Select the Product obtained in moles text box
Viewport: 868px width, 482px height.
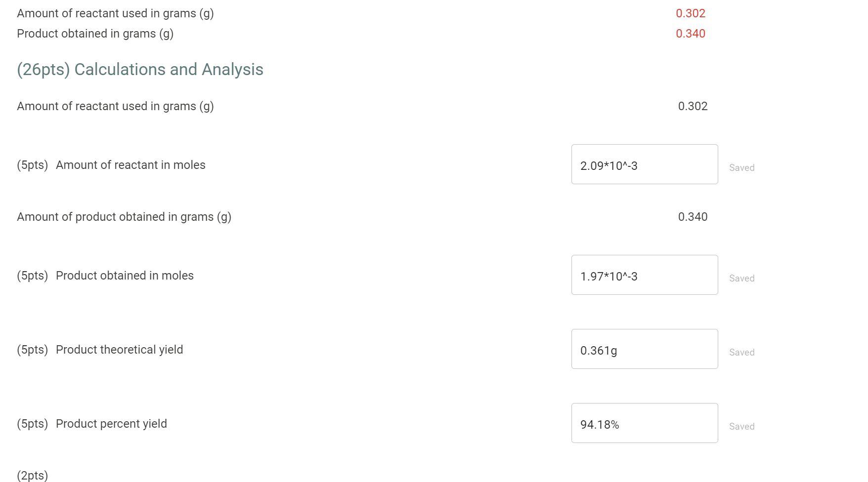644,275
